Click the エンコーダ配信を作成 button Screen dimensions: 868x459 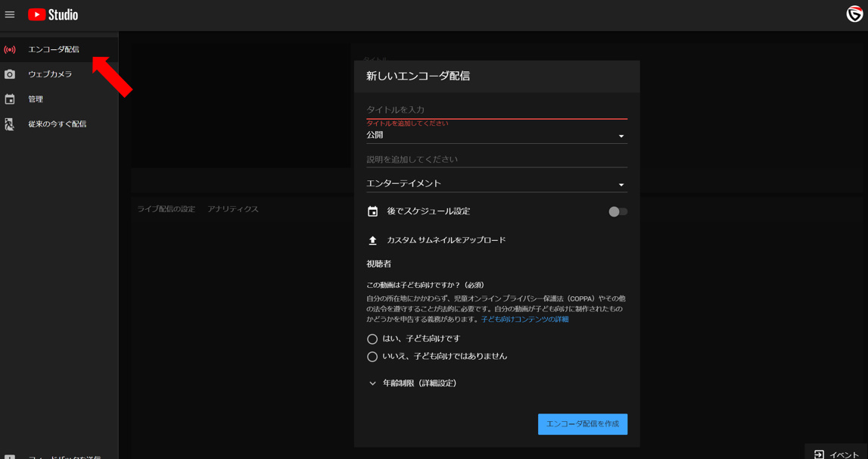(582, 424)
